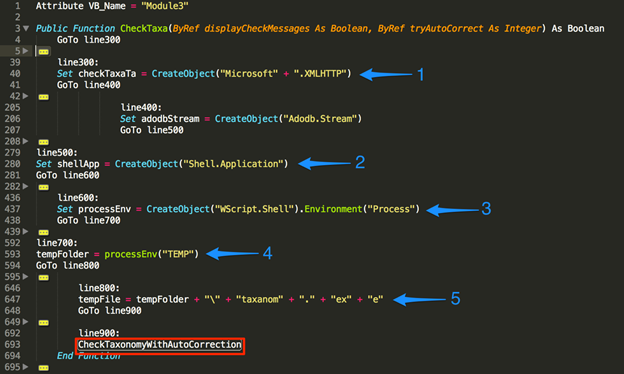Click "GoTo line900" statement
624x374 pixels.
(x=109, y=310)
